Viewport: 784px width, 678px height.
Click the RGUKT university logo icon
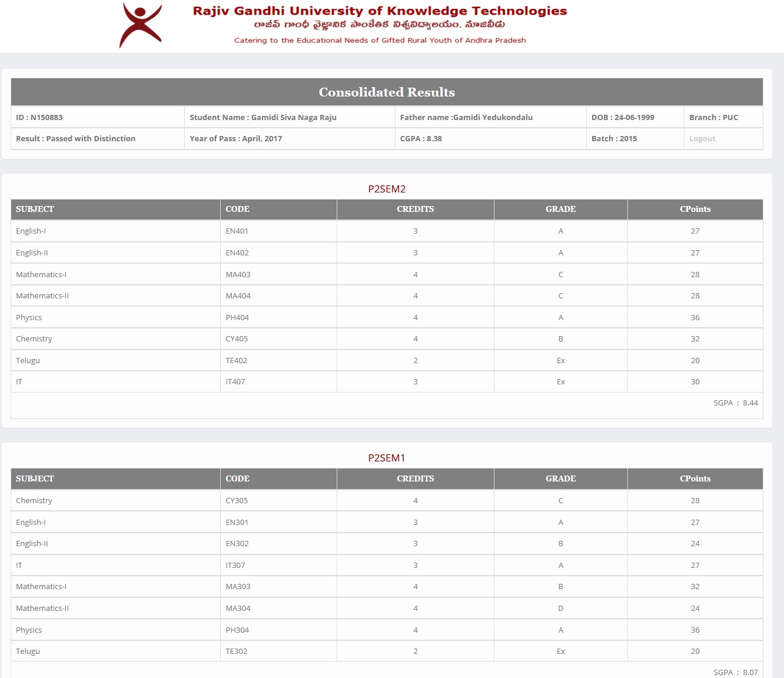[141, 25]
